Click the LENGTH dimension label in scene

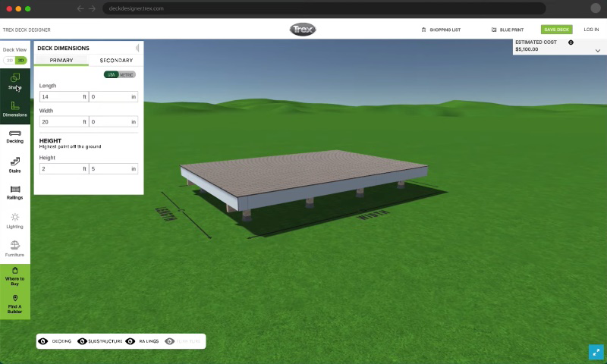point(165,214)
